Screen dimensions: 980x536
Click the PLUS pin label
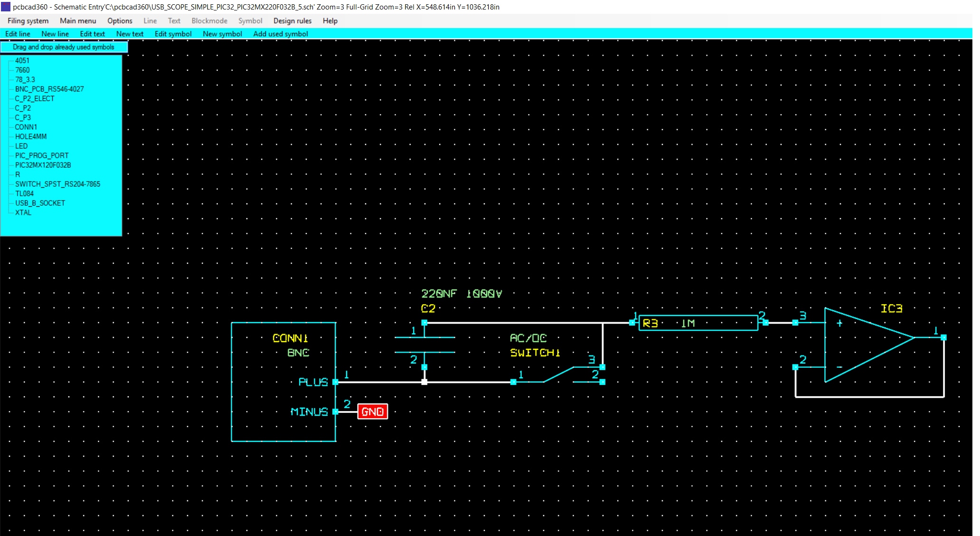click(x=313, y=382)
